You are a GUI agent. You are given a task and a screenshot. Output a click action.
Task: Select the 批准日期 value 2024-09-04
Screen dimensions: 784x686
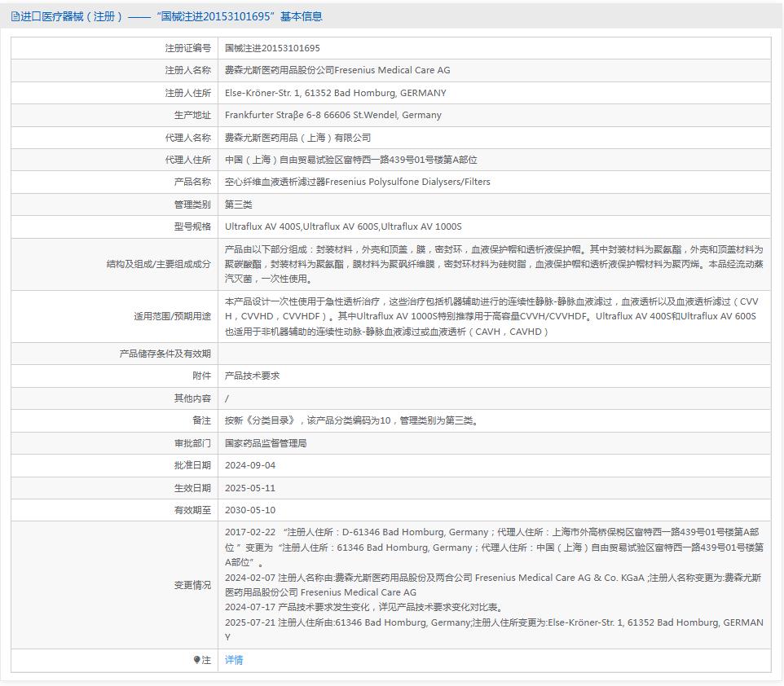click(253, 465)
